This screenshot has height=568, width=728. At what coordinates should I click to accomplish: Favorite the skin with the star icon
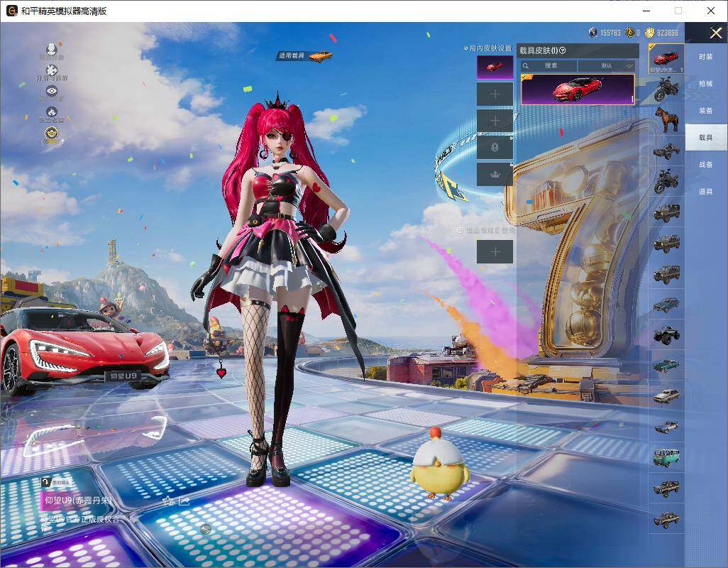pos(169,501)
